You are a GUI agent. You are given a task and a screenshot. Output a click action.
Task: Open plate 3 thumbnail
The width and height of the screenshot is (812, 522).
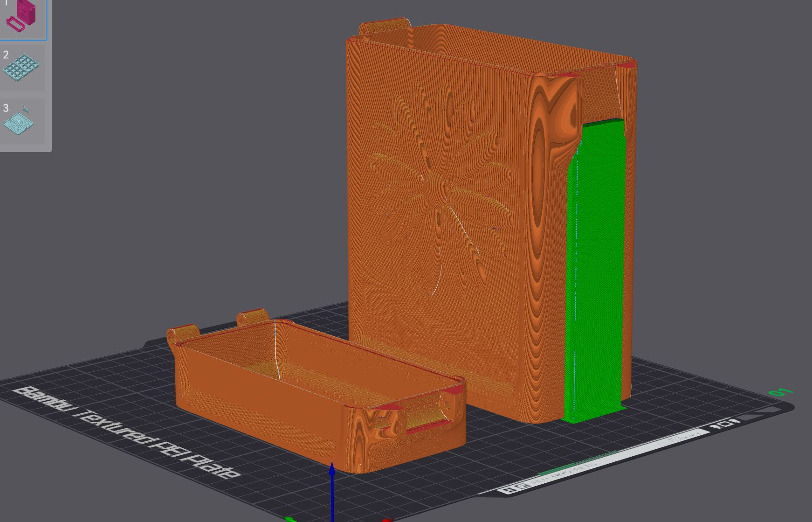pyautogui.click(x=22, y=121)
